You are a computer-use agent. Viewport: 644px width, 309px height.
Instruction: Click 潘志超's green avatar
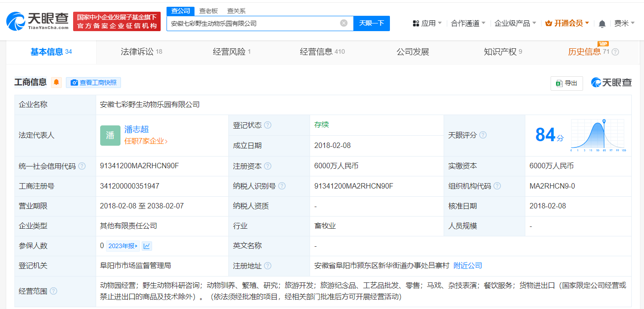(110, 135)
